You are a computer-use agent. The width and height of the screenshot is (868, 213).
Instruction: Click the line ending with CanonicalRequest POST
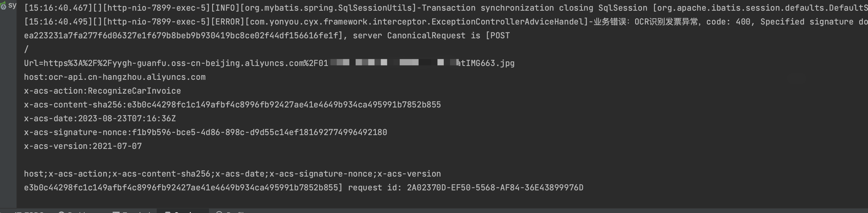click(x=267, y=36)
